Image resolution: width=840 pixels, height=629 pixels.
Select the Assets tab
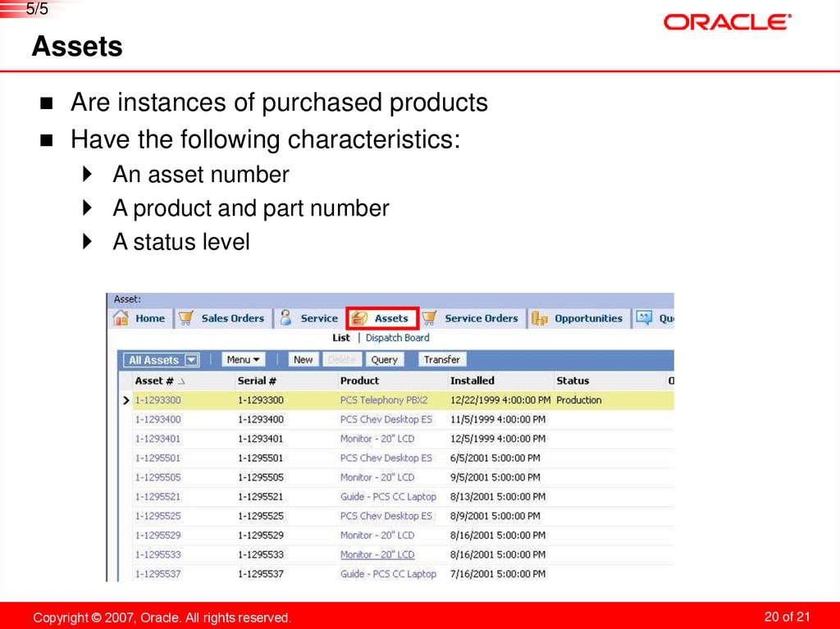pyautogui.click(x=382, y=318)
